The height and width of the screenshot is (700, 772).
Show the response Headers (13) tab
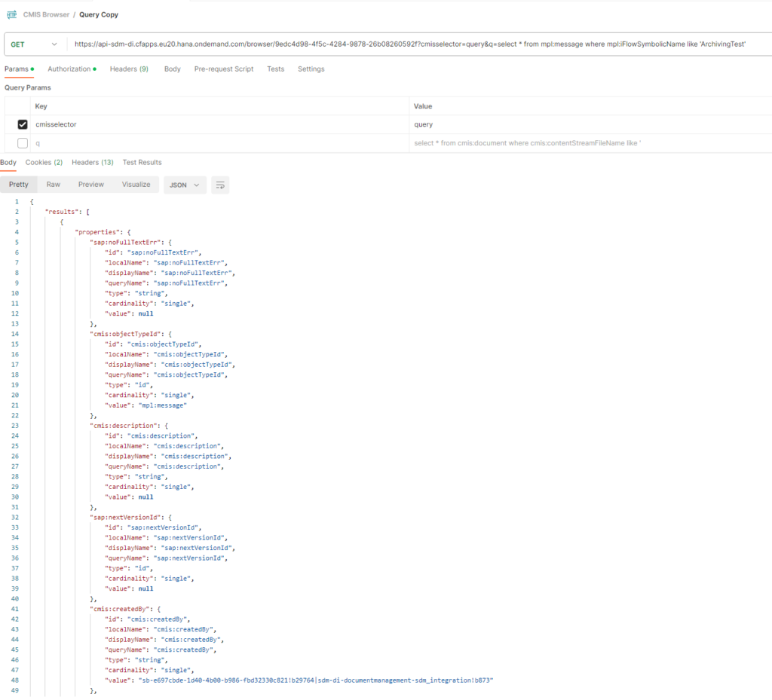tap(92, 163)
